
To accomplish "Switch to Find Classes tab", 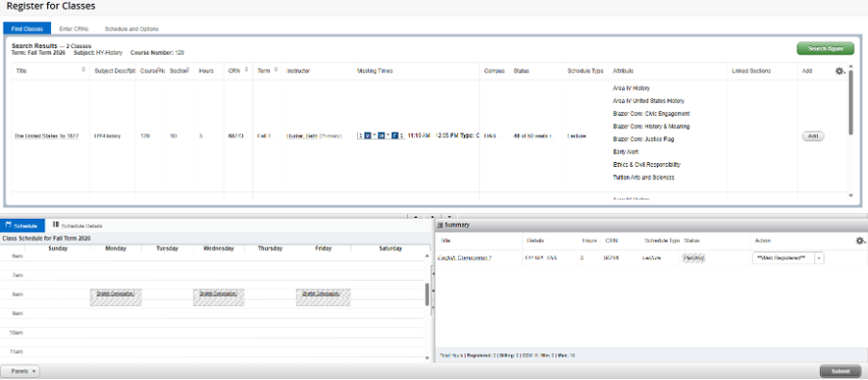I will (27, 29).
